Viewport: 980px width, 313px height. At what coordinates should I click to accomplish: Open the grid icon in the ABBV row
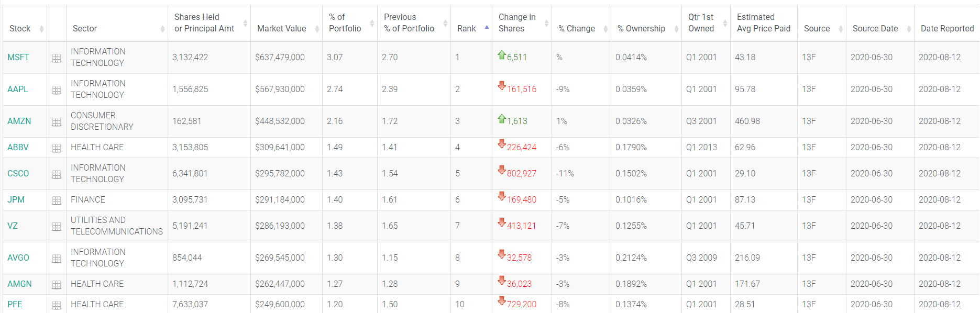click(x=57, y=149)
